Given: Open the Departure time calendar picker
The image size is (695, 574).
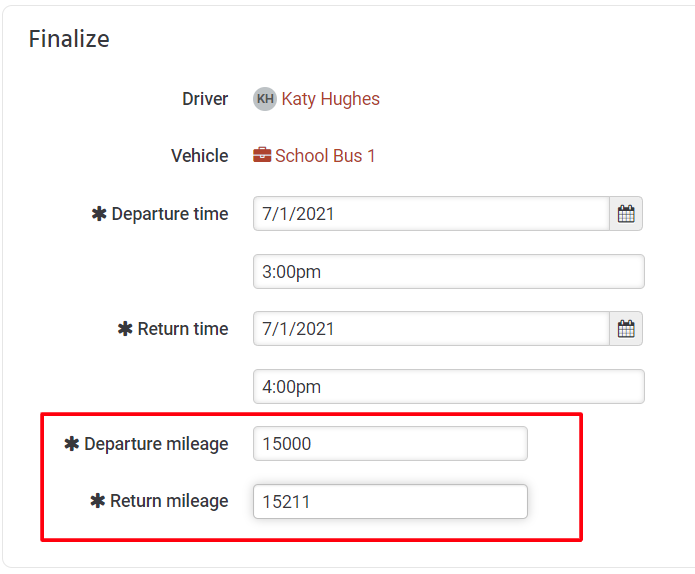Looking at the screenshot, I should point(626,214).
